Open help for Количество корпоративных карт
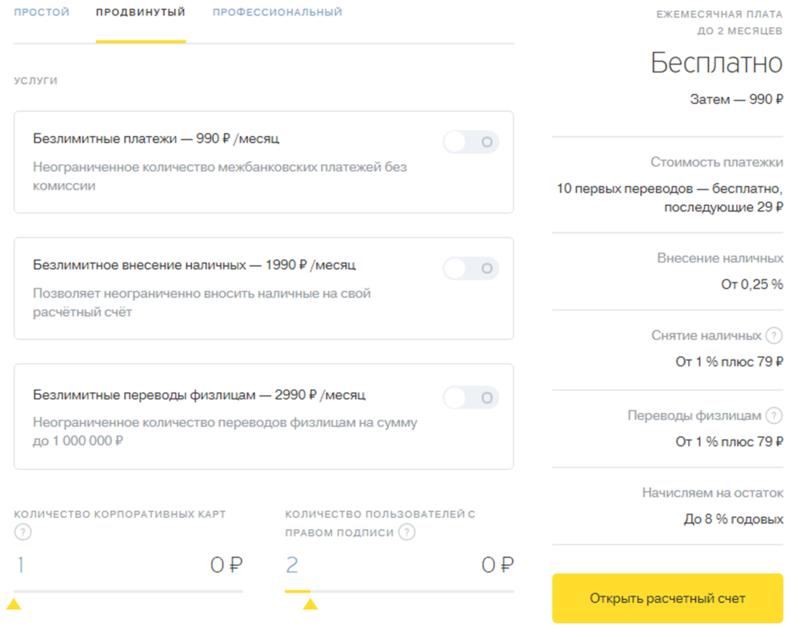The width and height of the screenshot is (800, 637). [21, 532]
